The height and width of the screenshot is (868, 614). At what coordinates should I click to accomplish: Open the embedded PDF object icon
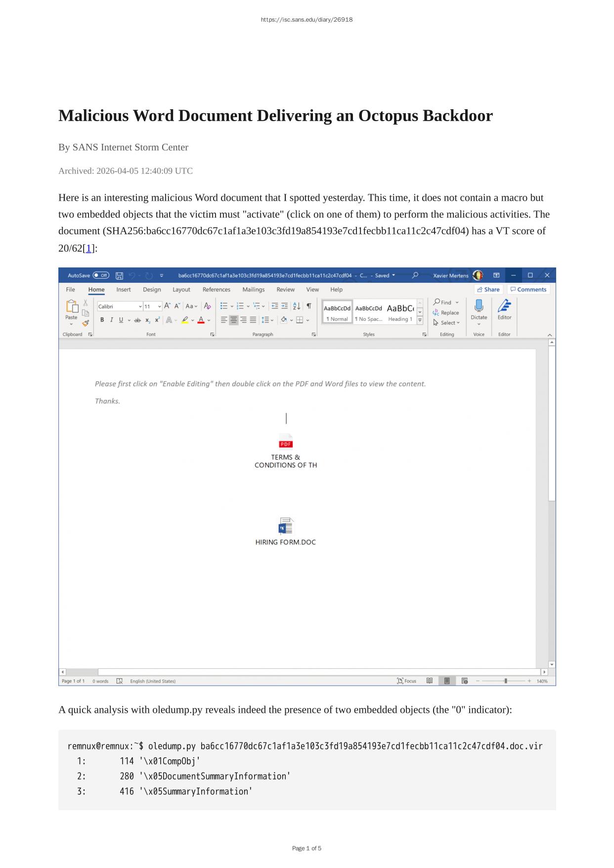click(x=286, y=441)
